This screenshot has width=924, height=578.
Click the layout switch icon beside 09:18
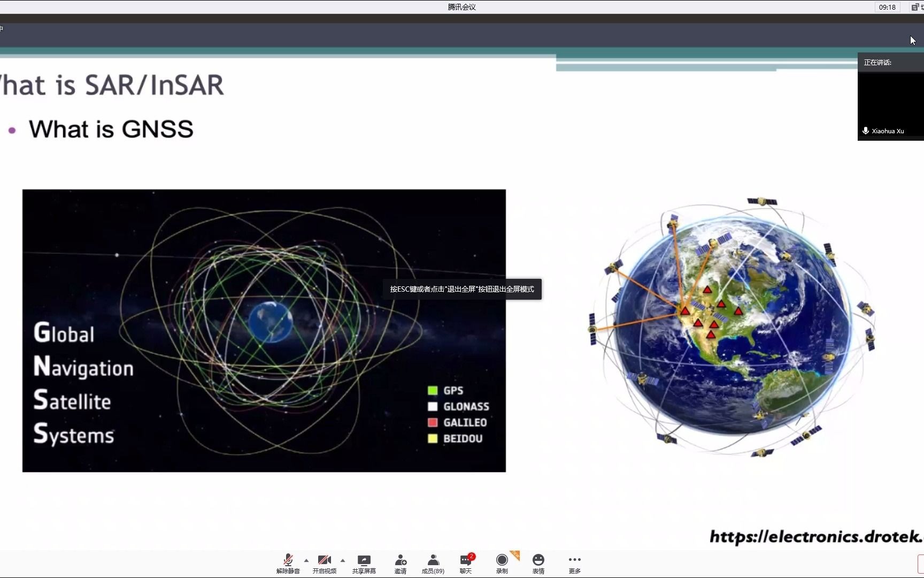[915, 7]
